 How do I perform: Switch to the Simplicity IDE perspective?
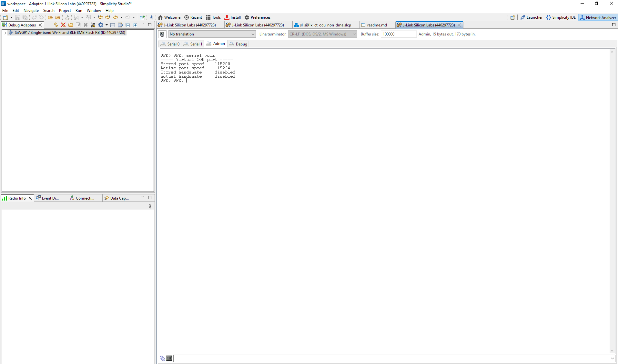point(561,17)
